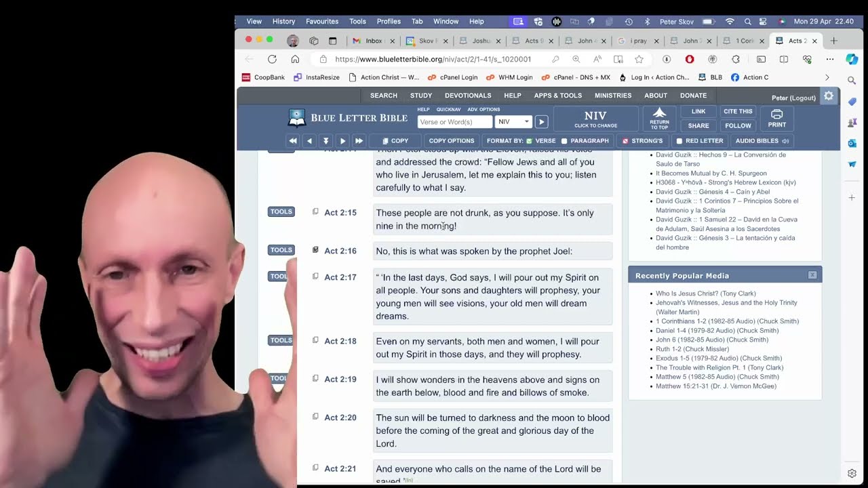Zoom in using the address bar magnifier
The width and height of the screenshot is (868, 488).
pos(576,59)
